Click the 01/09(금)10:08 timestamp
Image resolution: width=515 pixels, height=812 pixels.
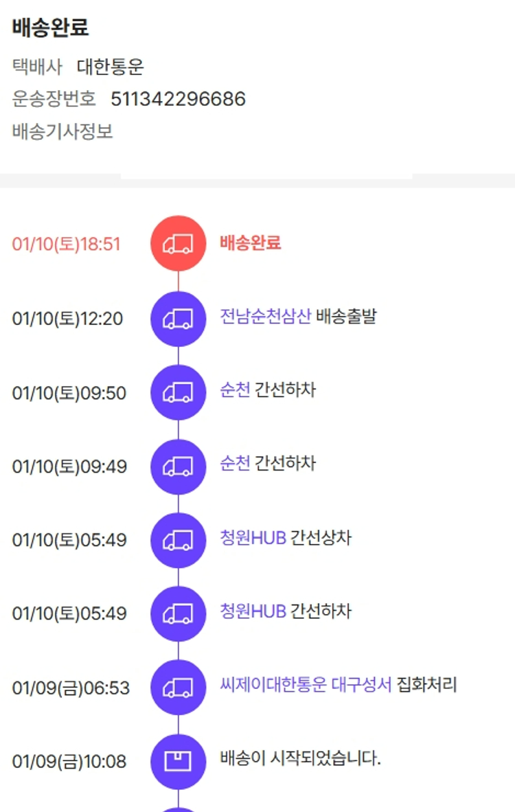point(69,762)
